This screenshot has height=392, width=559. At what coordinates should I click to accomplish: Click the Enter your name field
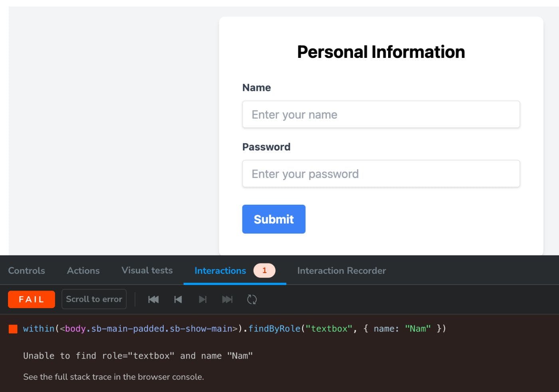coord(381,115)
